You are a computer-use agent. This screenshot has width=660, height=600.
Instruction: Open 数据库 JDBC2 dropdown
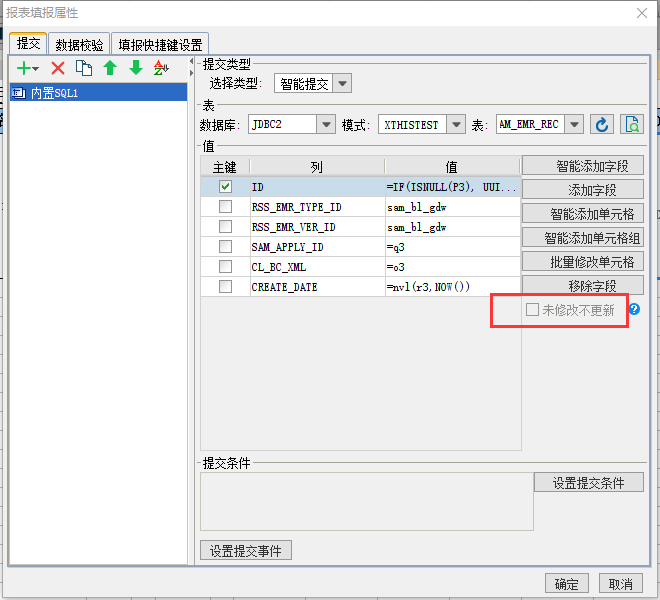(326, 125)
